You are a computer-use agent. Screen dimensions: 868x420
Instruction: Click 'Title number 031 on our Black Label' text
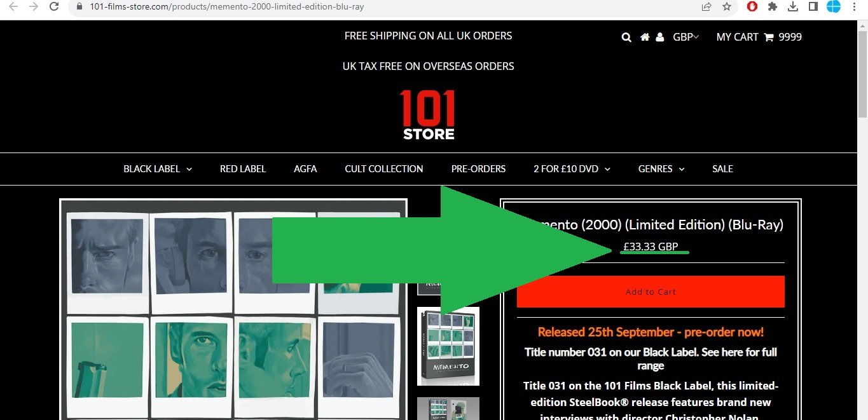tap(651, 359)
